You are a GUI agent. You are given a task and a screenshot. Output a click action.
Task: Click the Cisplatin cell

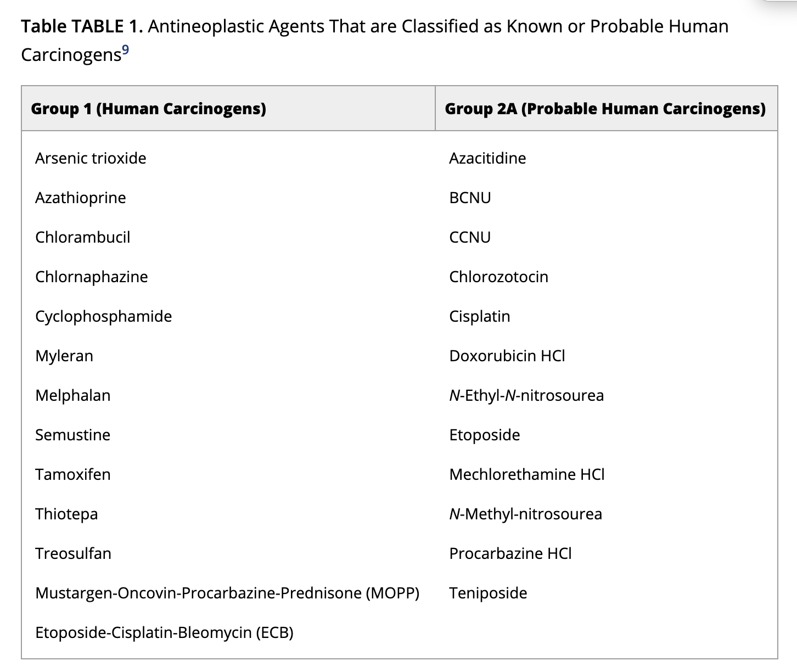pyautogui.click(x=480, y=317)
